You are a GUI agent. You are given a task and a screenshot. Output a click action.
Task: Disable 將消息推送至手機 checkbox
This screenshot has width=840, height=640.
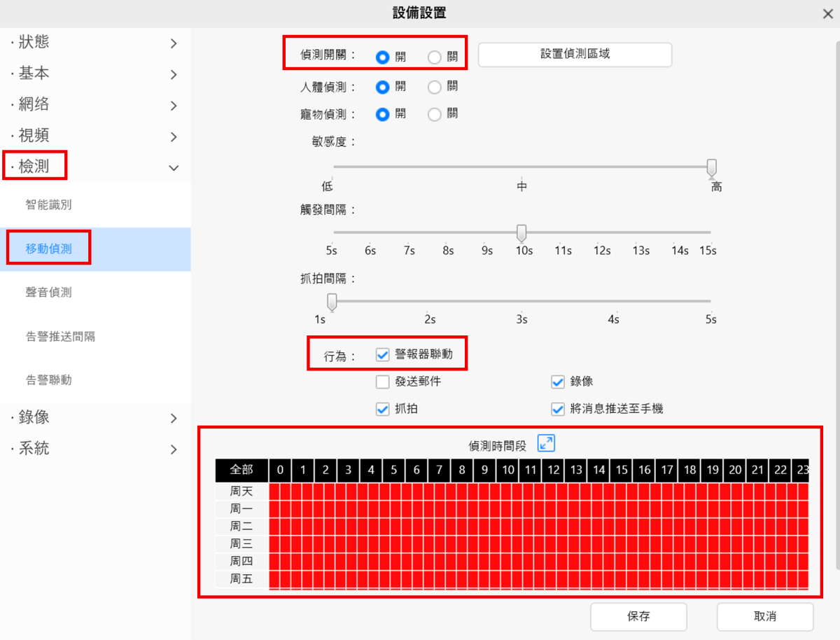pyautogui.click(x=557, y=409)
